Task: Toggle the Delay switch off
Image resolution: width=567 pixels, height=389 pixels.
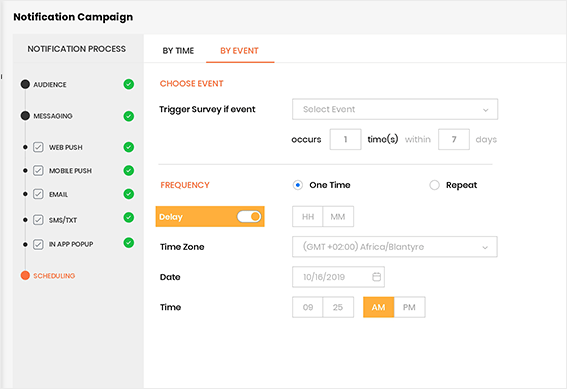Action: (x=249, y=217)
